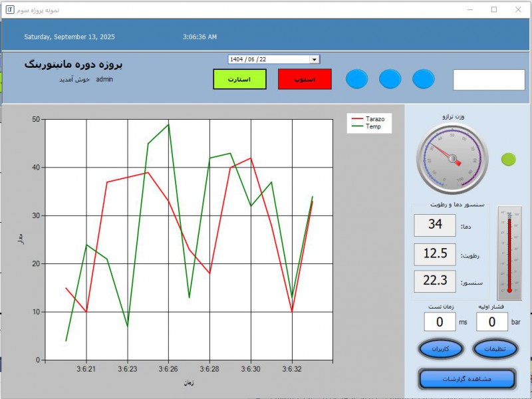Open Users (کاربران) with the blue oval button
This screenshot has height=399, width=532.
[x=441, y=348]
